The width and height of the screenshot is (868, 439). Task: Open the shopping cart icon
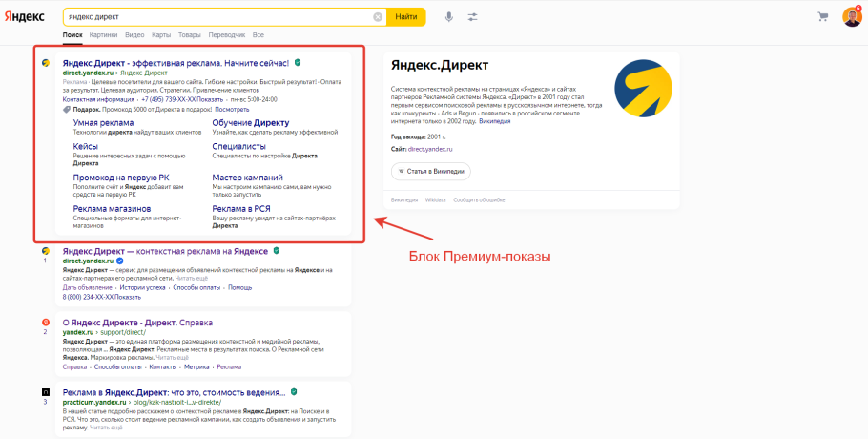click(x=823, y=16)
